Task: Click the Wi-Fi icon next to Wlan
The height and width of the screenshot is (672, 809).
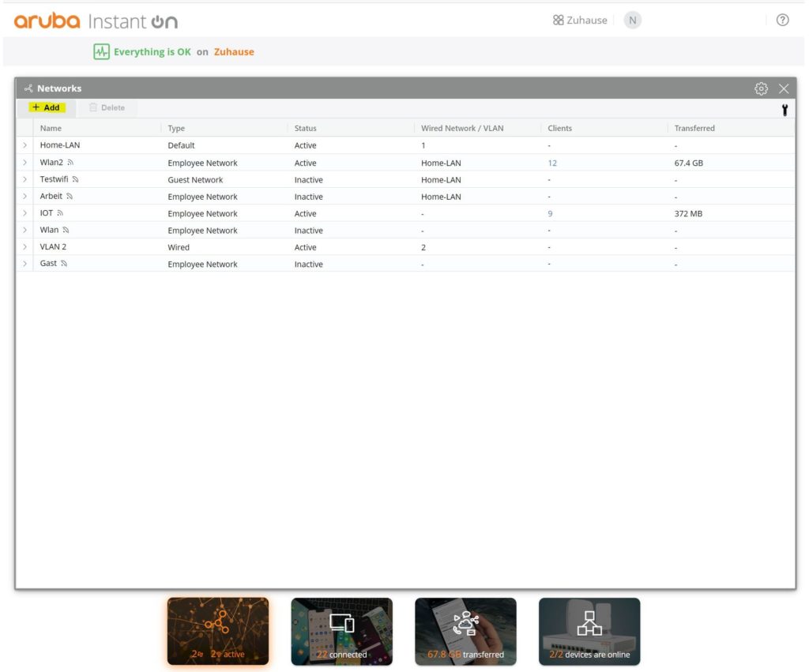Action: tap(66, 230)
